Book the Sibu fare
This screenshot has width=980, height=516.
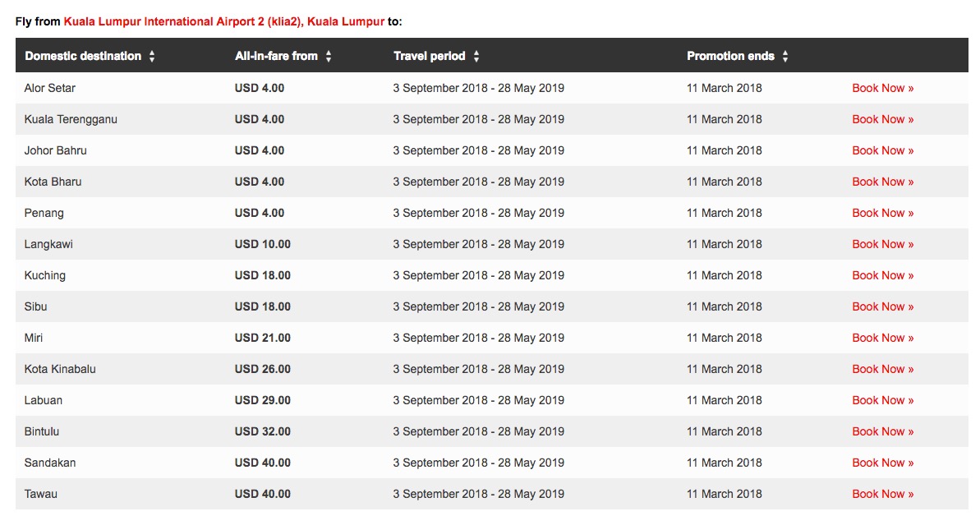click(x=882, y=307)
